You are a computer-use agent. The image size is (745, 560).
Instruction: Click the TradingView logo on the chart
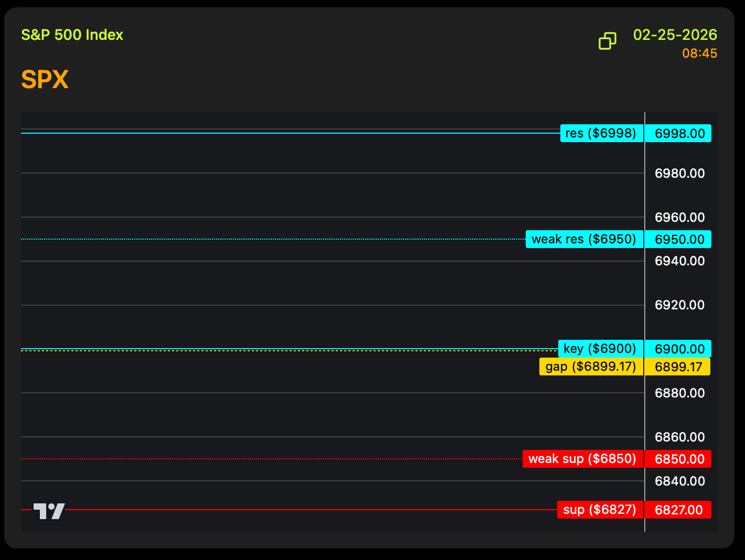click(49, 511)
